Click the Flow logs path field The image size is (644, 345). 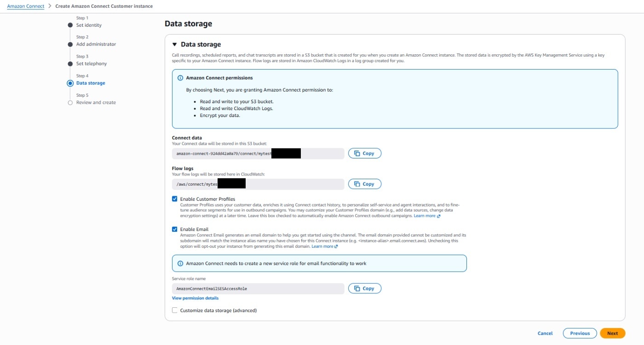tap(258, 184)
